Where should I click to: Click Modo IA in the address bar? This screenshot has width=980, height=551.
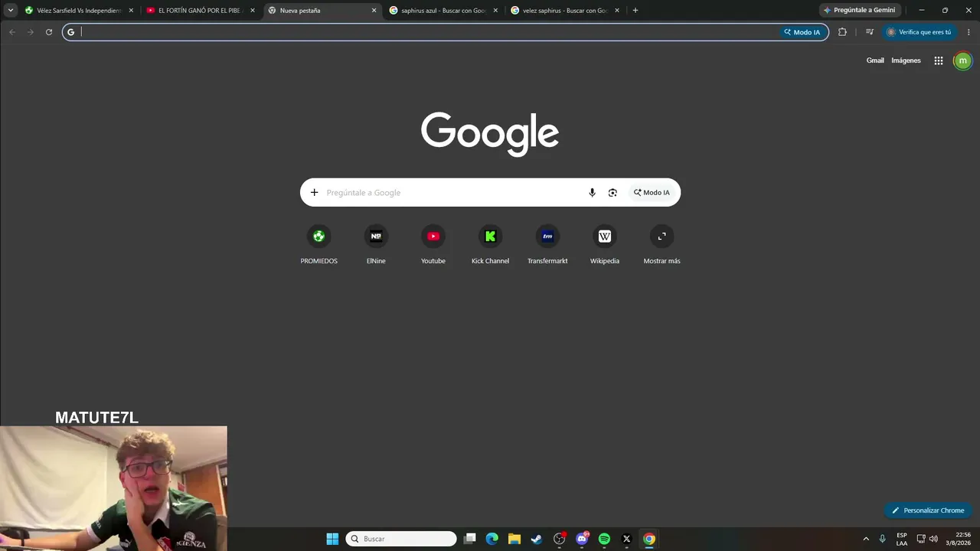tap(802, 32)
